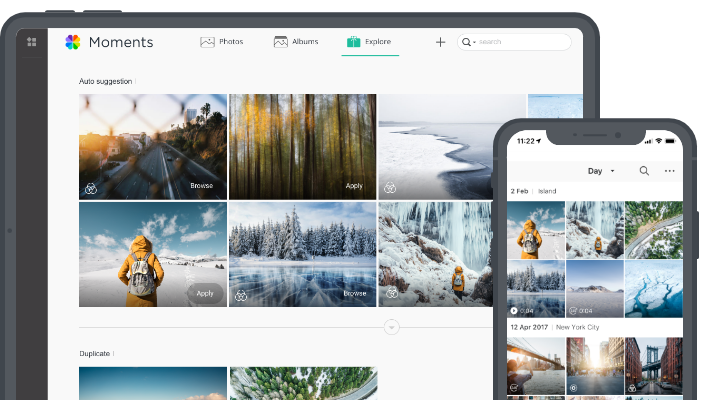Switch to the Albums tab

coord(295,42)
